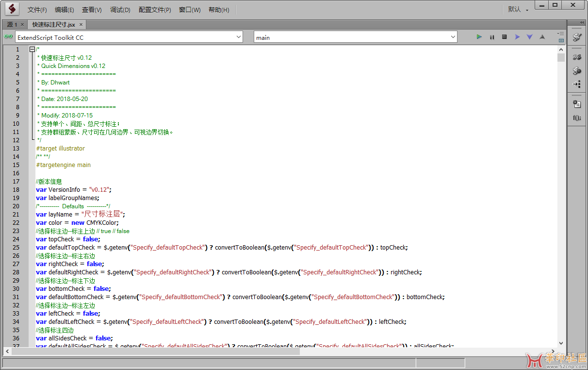This screenshot has width=588, height=370.
Task: Open the 窗口(W) menu
Action: coord(190,10)
